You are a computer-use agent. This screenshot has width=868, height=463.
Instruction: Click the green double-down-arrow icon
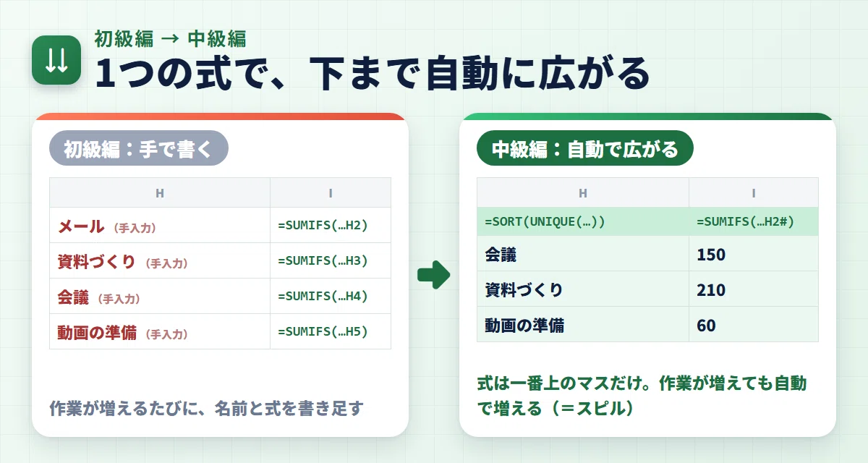pyautogui.click(x=56, y=61)
